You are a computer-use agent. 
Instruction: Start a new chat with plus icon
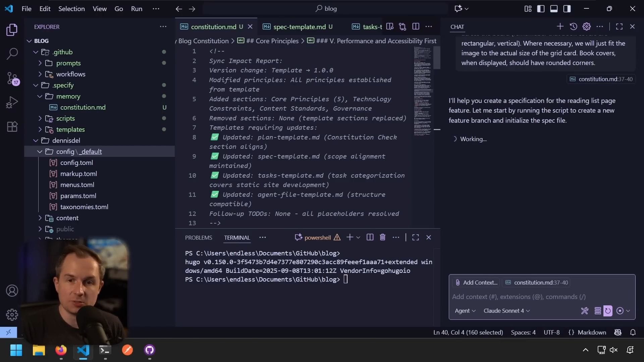click(560, 26)
